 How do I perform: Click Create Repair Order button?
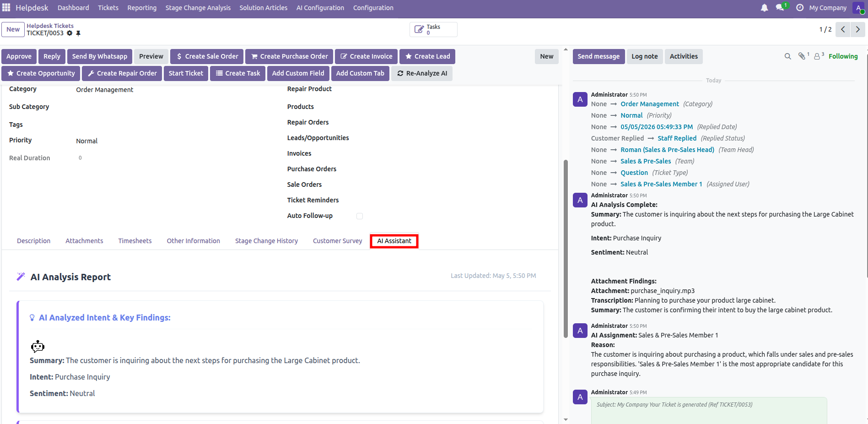[122, 73]
